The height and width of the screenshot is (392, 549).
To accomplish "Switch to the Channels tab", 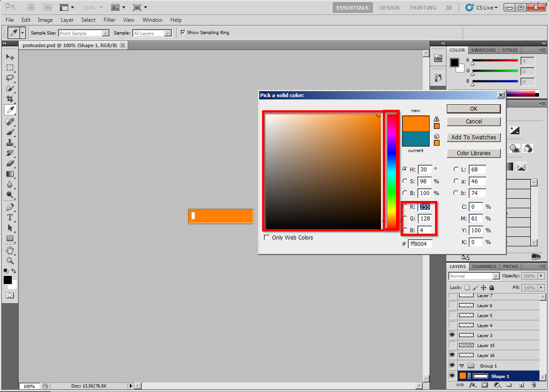I will 484,266.
